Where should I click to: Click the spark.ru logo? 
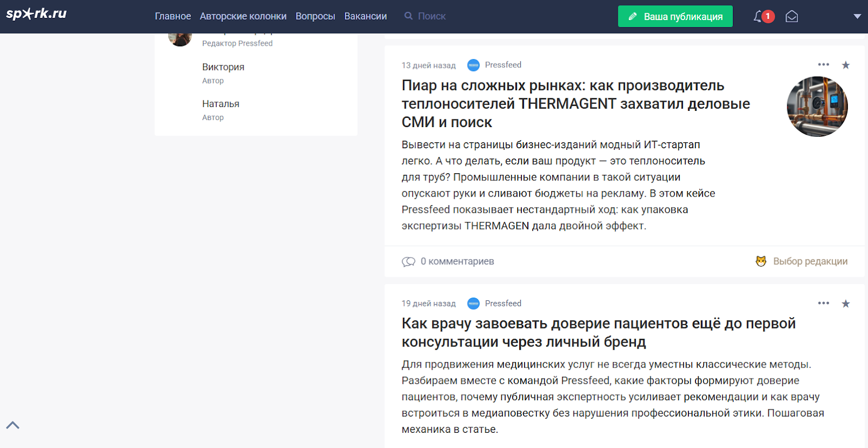pyautogui.click(x=36, y=14)
